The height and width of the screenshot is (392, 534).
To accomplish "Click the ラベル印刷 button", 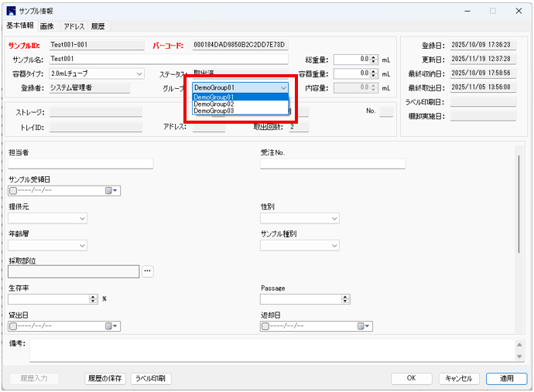I will click(151, 379).
